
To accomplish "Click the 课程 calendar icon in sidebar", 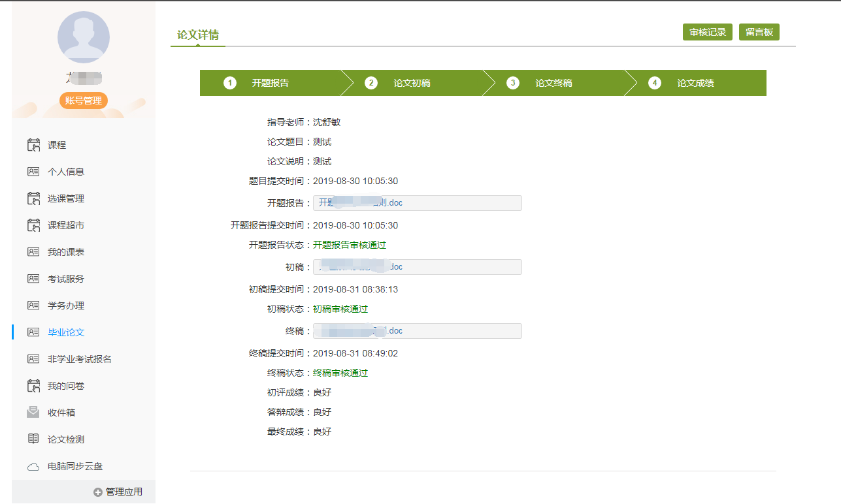I will pyautogui.click(x=33, y=145).
